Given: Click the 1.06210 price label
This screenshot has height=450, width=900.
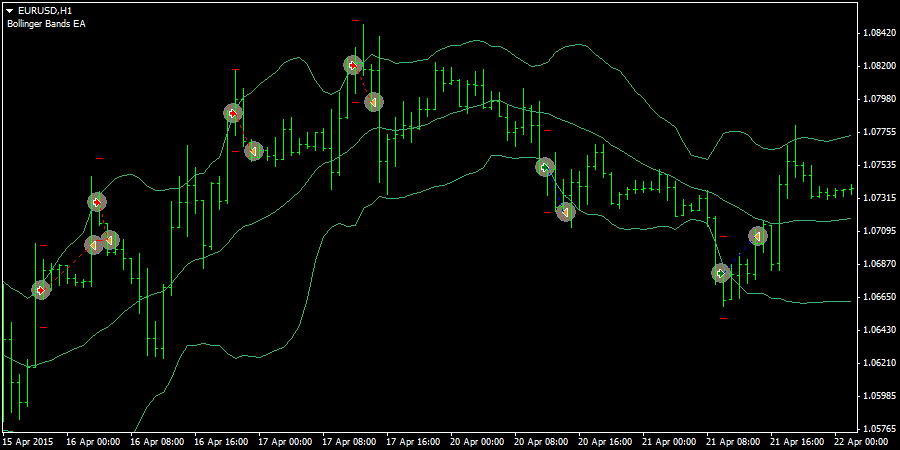Looking at the screenshot, I should point(878,363).
